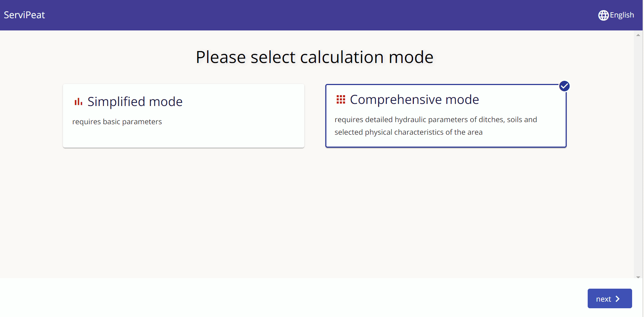Click the next button

point(610,298)
